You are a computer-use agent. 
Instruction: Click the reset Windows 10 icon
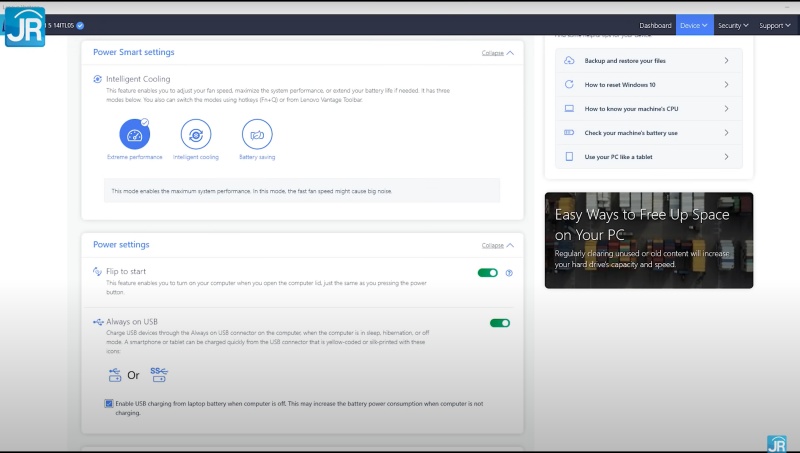coord(569,85)
